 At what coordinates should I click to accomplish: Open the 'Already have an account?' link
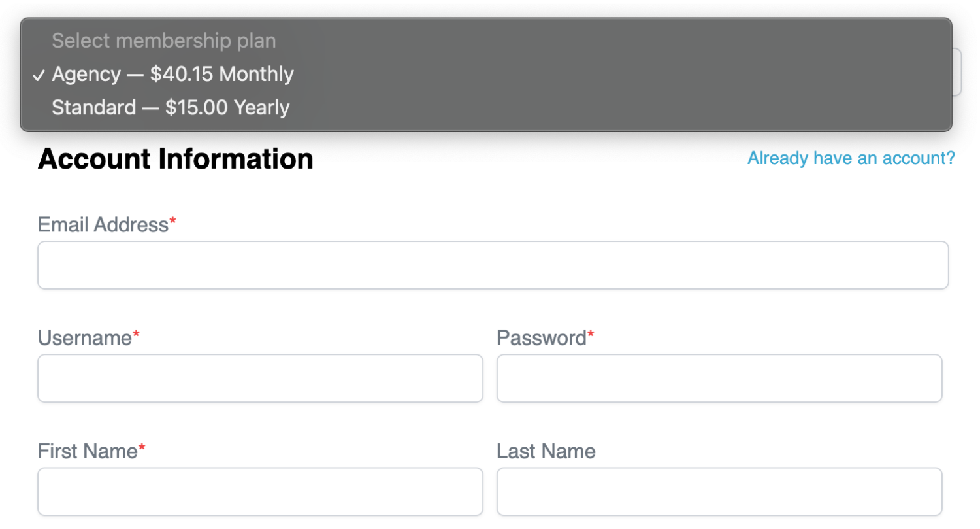(851, 158)
